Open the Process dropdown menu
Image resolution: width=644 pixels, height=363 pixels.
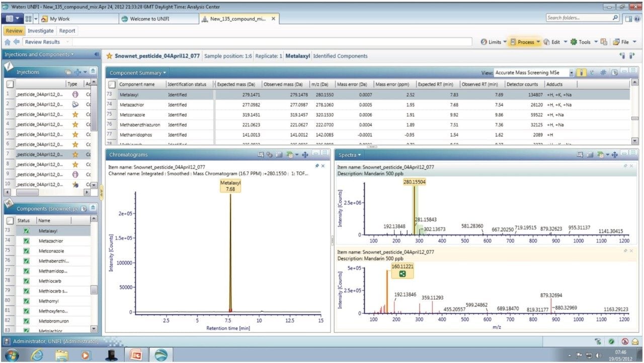pyautogui.click(x=525, y=42)
